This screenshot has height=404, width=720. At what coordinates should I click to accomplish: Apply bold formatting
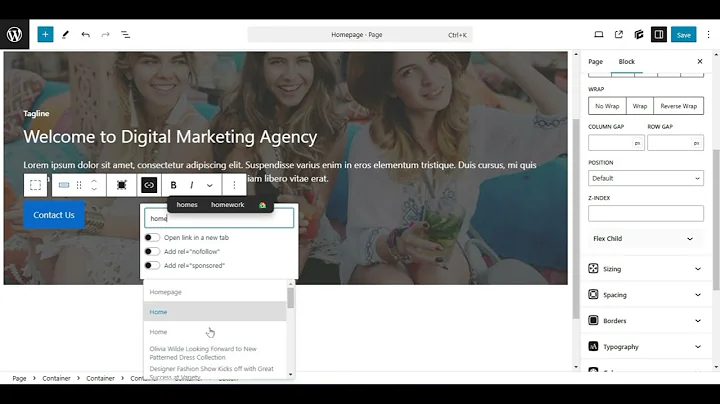coord(173,185)
